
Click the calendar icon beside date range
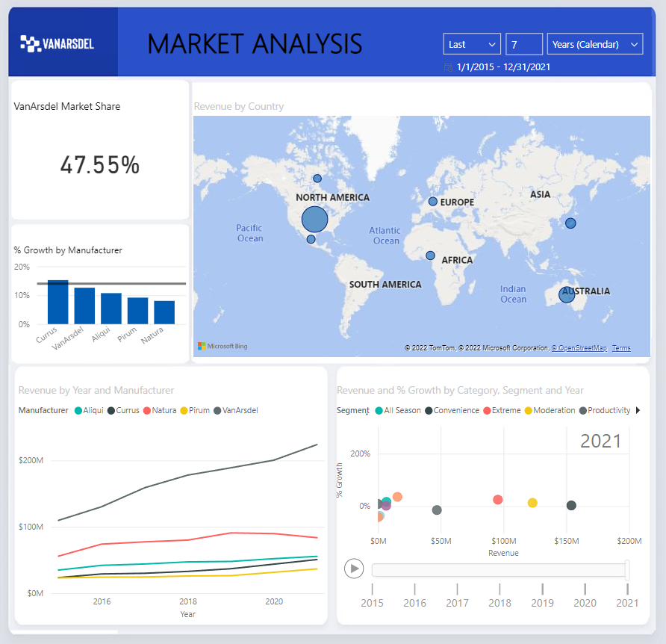448,67
